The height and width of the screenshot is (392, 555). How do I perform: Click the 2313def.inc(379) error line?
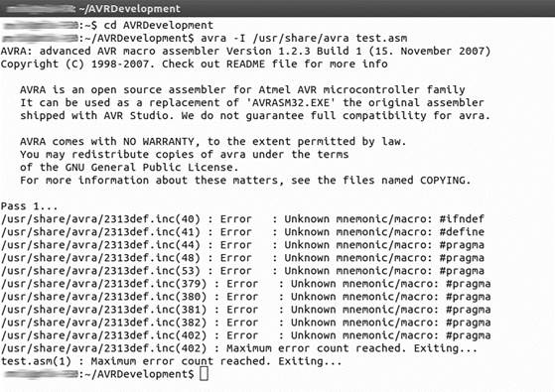tap(245, 284)
